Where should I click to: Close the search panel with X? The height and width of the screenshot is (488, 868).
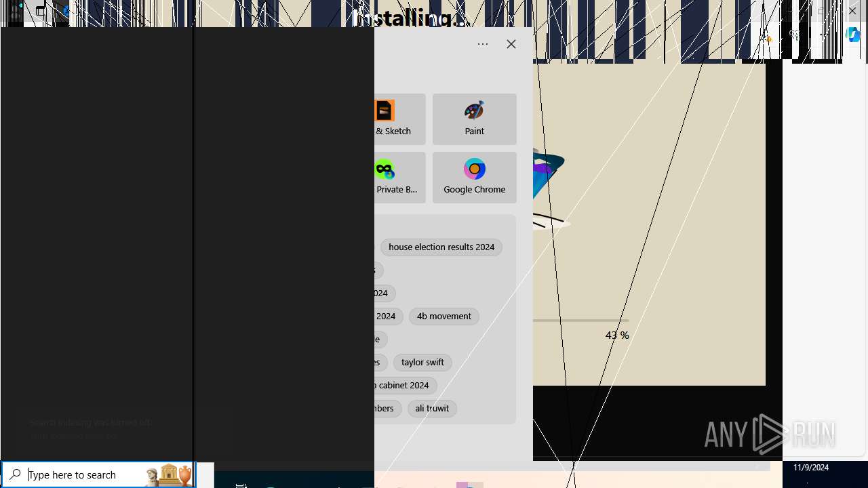point(511,44)
